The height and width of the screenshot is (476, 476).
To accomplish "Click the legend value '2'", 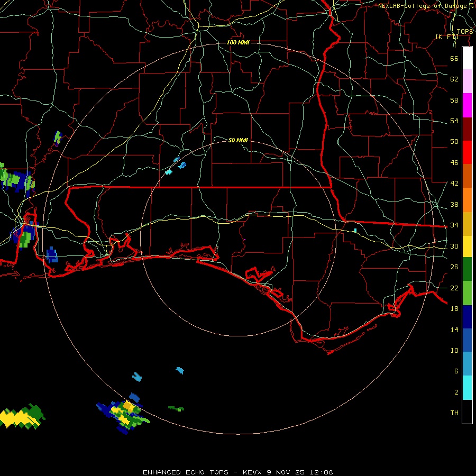I will (456, 392).
